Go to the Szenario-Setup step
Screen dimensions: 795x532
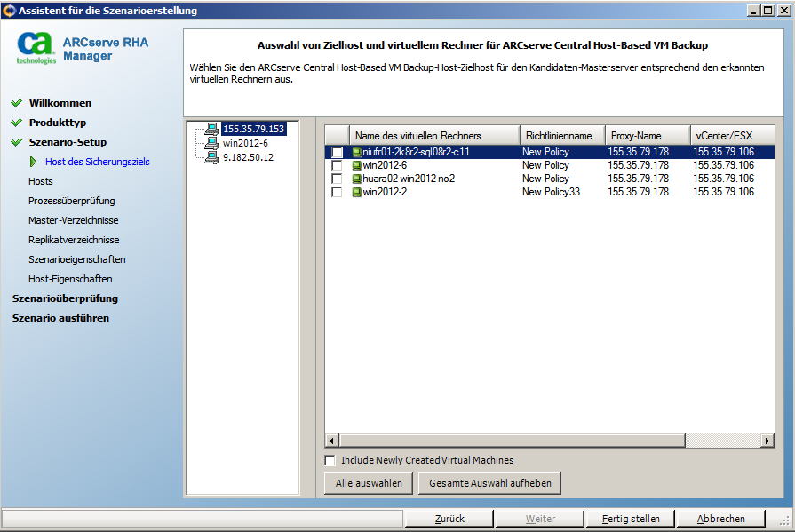tap(68, 142)
